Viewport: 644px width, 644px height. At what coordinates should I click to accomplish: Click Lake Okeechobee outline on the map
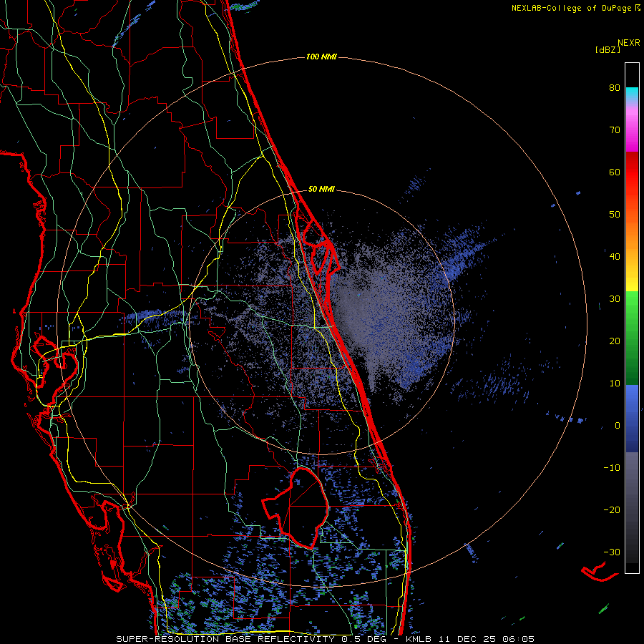(x=296, y=507)
